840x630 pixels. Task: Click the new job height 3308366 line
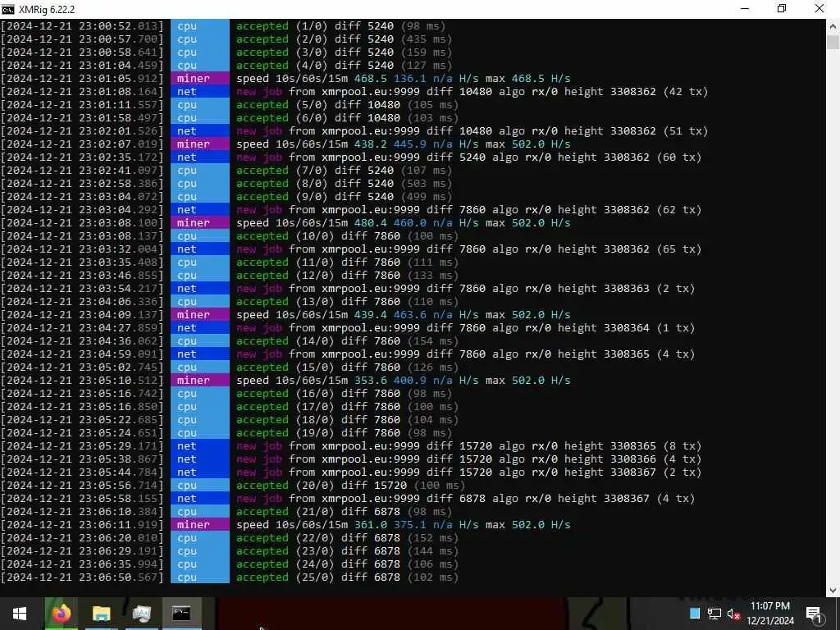pyautogui.click(x=351, y=459)
